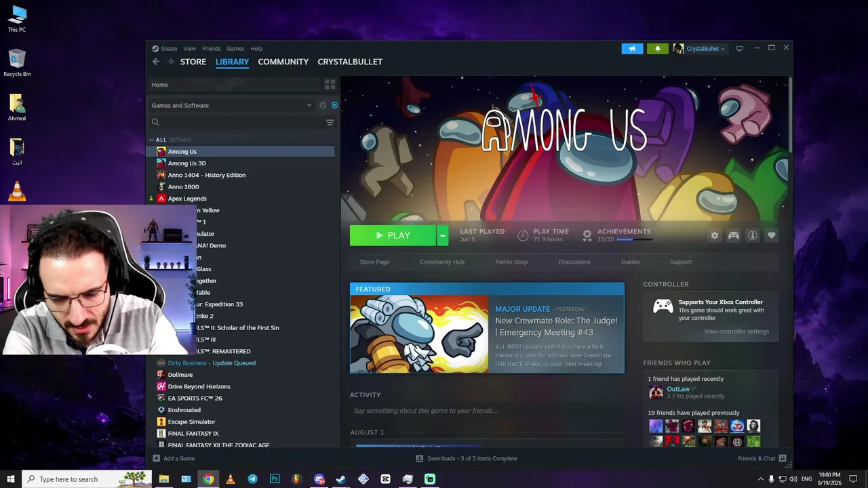Open Photoshop from the taskbar
The image size is (868, 488).
pyautogui.click(x=275, y=479)
